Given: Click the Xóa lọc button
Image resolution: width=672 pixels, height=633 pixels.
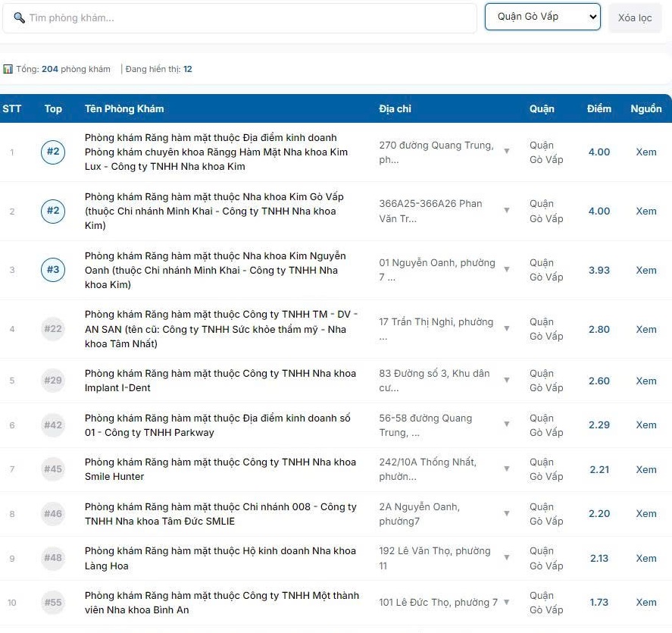Looking at the screenshot, I should coord(635,17).
